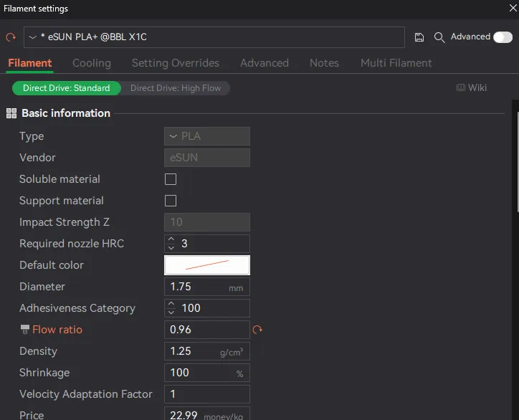
Task: Click the Density label
Action: tap(39, 351)
